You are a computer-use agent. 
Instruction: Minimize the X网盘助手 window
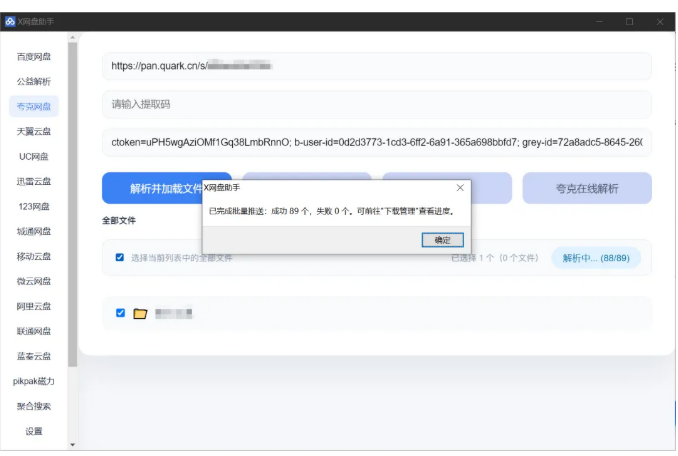(x=599, y=21)
